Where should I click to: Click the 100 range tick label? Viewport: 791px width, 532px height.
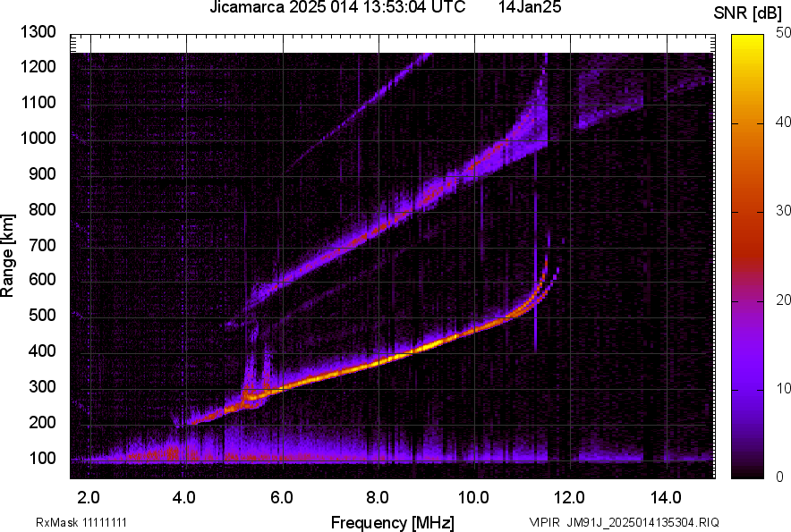point(42,458)
